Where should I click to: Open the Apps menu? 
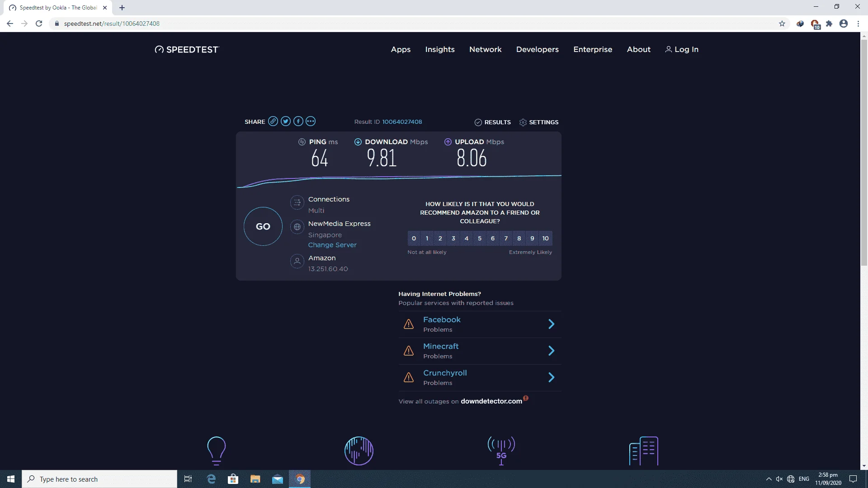[x=401, y=50]
